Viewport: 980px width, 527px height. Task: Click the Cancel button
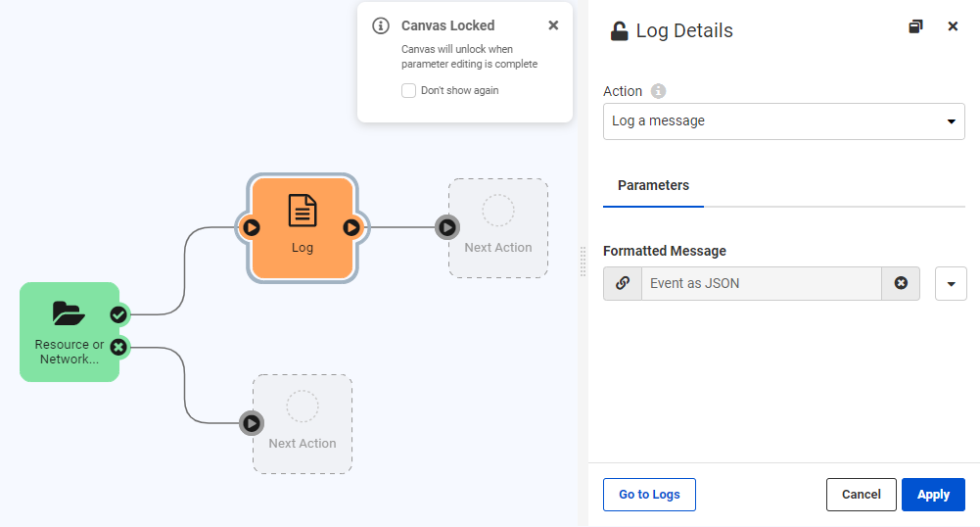861,495
